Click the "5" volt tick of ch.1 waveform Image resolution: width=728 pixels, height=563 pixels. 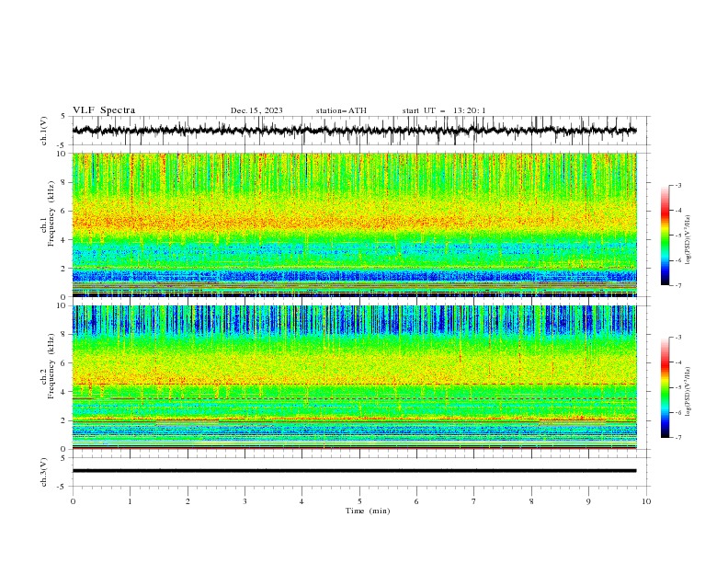(63, 117)
